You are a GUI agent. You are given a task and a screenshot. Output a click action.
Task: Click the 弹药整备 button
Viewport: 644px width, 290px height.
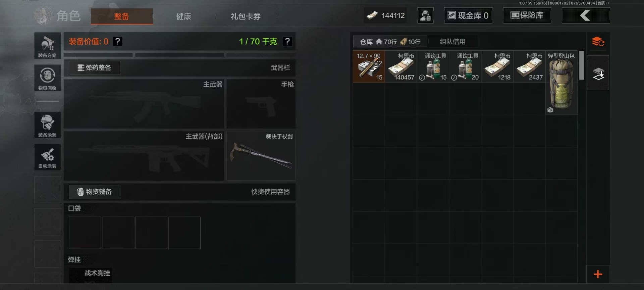pos(95,68)
